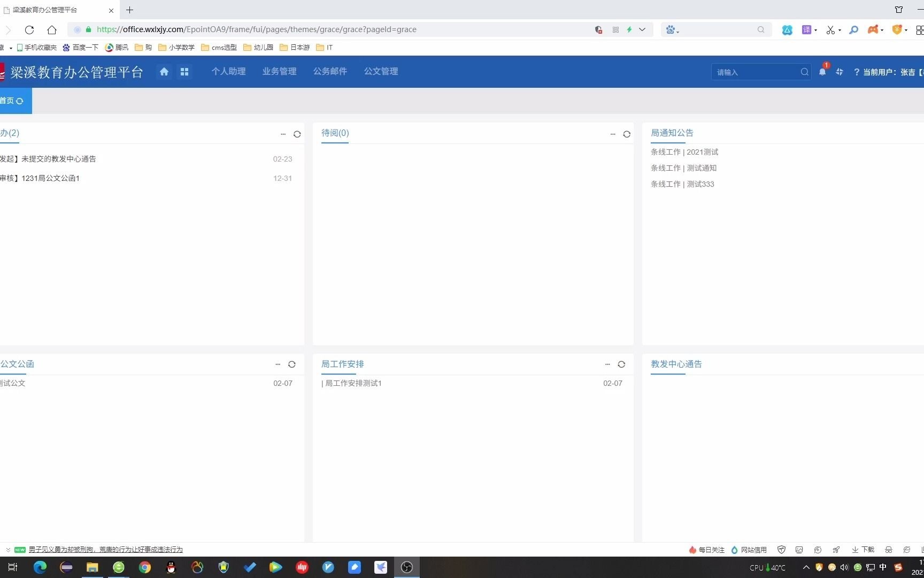This screenshot has width=924, height=578.
Task: Open 局工作安排测试1 entry
Action: (x=353, y=383)
